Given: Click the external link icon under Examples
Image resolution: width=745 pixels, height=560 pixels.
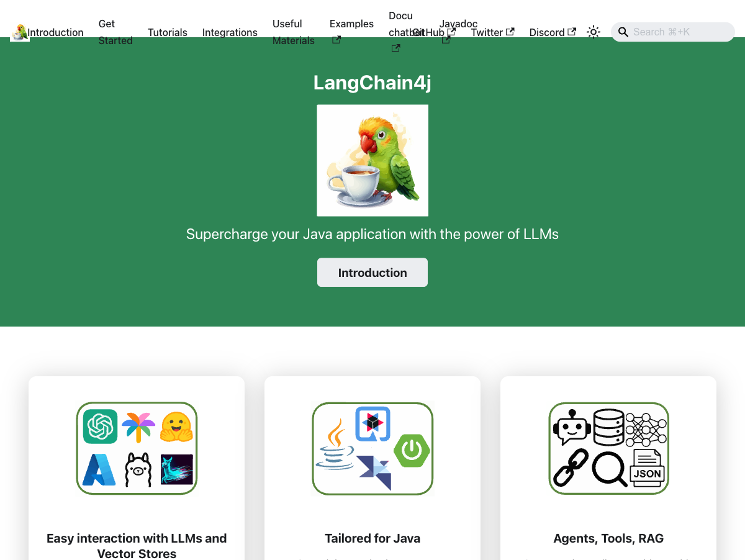Looking at the screenshot, I should 336,40.
